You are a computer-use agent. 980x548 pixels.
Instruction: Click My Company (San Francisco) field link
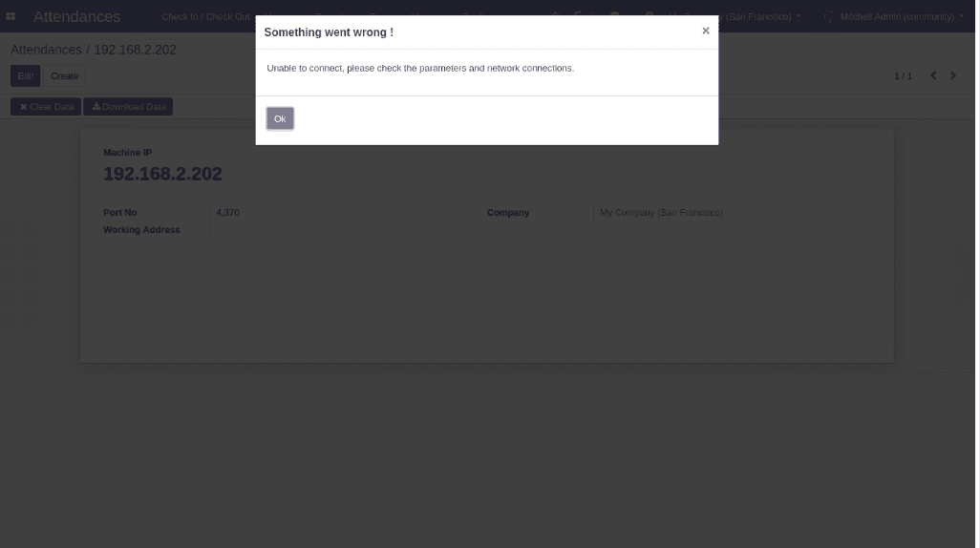pyautogui.click(x=661, y=213)
